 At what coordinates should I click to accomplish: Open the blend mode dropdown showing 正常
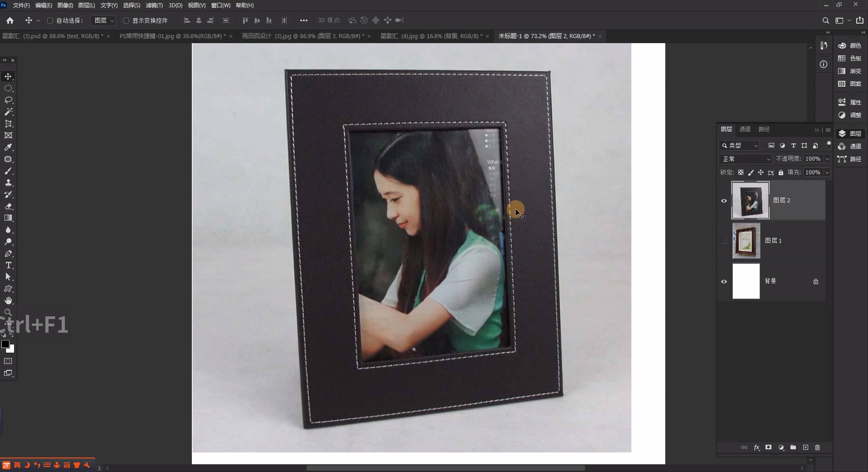pos(745,159)
